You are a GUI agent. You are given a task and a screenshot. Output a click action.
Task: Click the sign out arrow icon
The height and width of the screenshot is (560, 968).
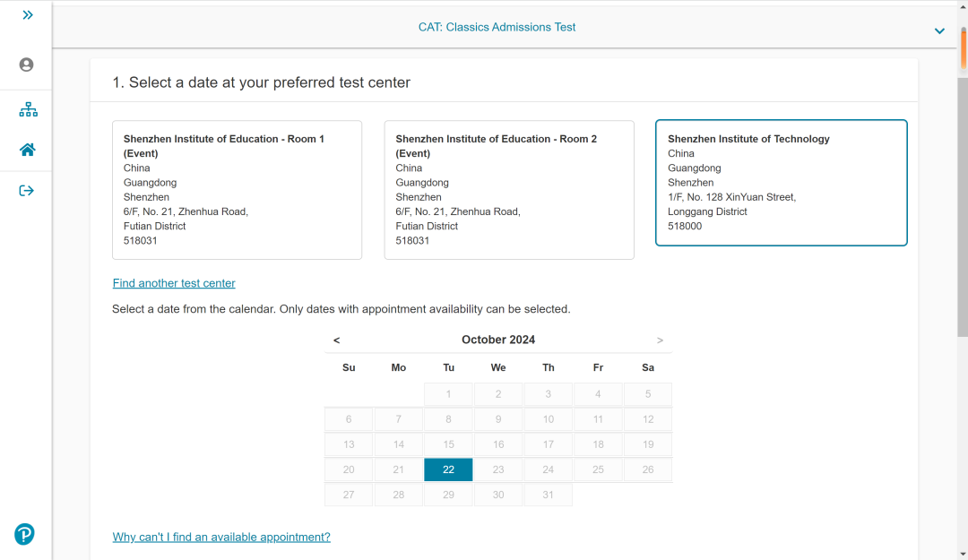coord(26,190)
